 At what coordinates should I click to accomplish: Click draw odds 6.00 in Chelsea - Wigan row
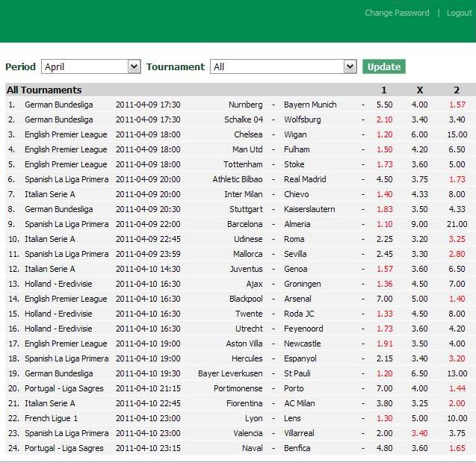(419, 134)
